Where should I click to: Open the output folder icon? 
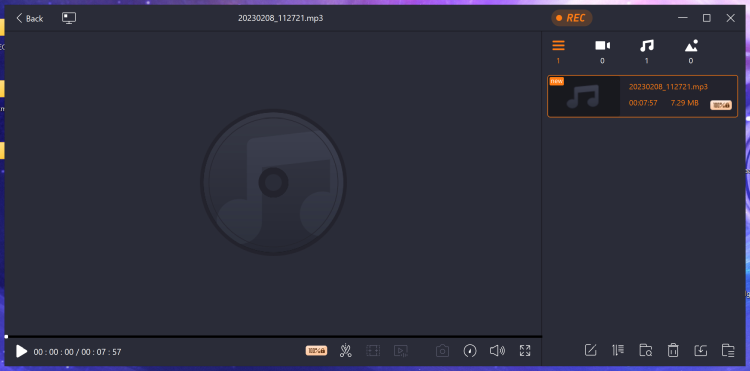point(728,350)
